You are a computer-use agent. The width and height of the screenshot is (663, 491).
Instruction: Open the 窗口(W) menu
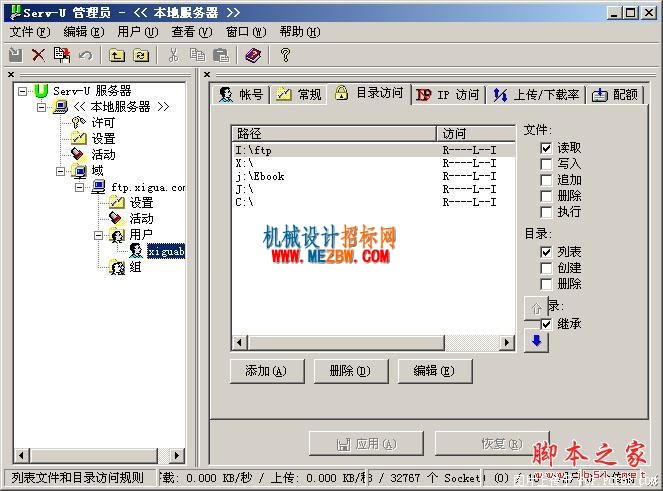(x=246, y=32)
